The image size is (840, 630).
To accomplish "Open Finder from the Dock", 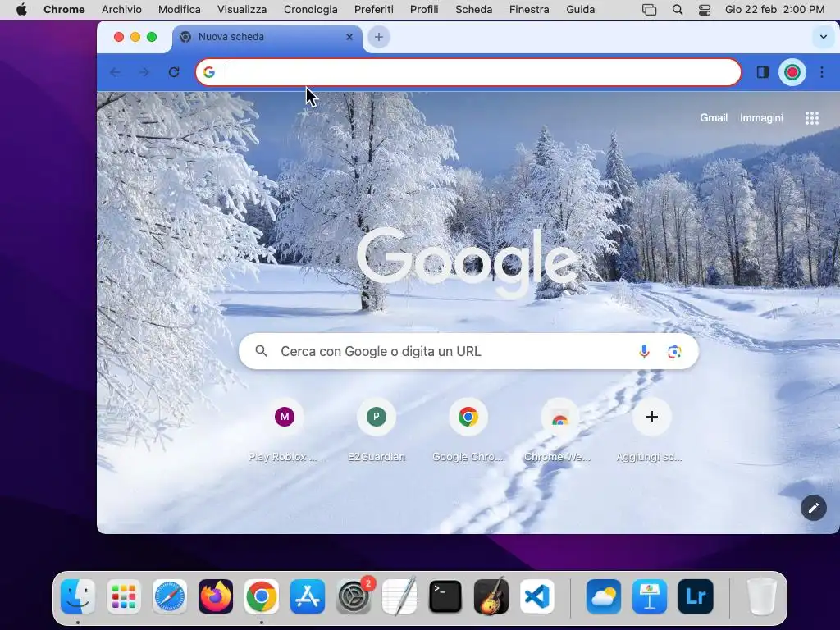I will tap(78, 596).
